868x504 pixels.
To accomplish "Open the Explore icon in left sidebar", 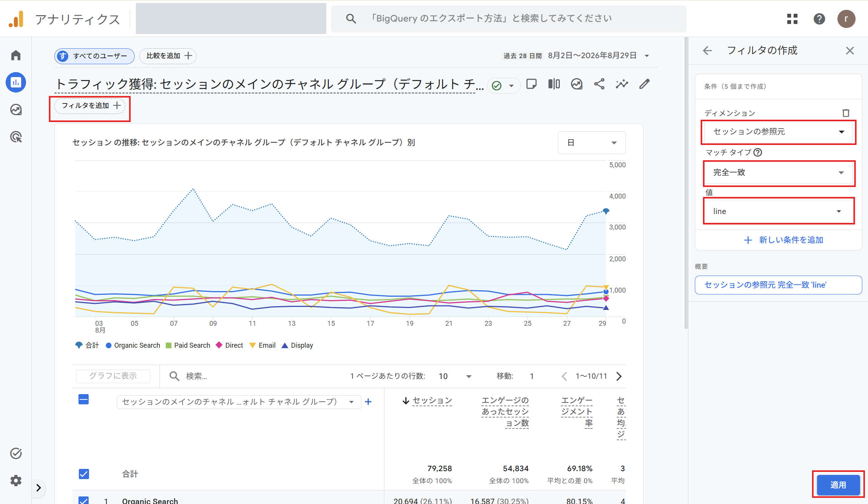I will pyautogui.click(x=16, y=109).
